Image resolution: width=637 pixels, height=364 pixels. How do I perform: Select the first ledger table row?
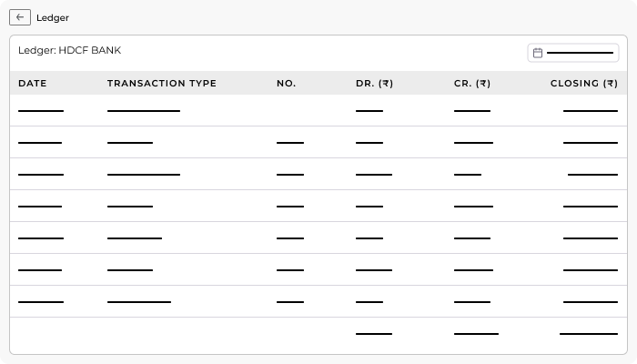tap(318, 110)
